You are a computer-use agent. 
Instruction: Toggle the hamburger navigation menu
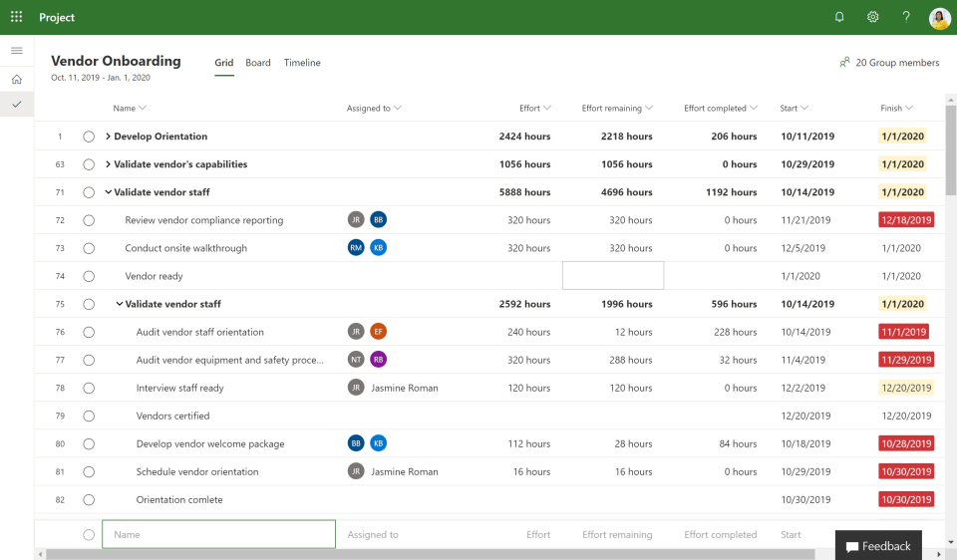click(x=17, y=51)
